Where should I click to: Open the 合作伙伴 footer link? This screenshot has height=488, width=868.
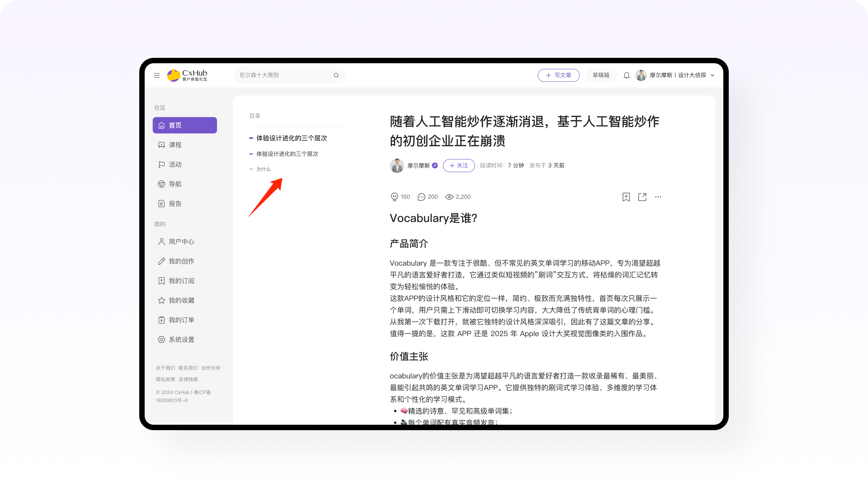coord(211,368)
